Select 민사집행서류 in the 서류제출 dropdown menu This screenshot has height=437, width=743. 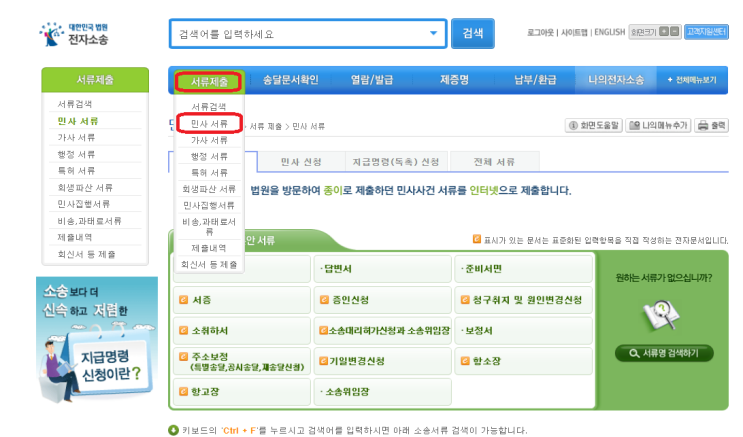pyautogui.click(x=209, y=205)
